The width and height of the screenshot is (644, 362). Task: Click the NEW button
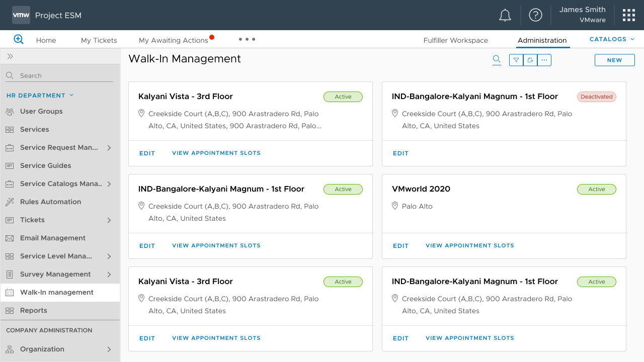[x=614, y=60]
